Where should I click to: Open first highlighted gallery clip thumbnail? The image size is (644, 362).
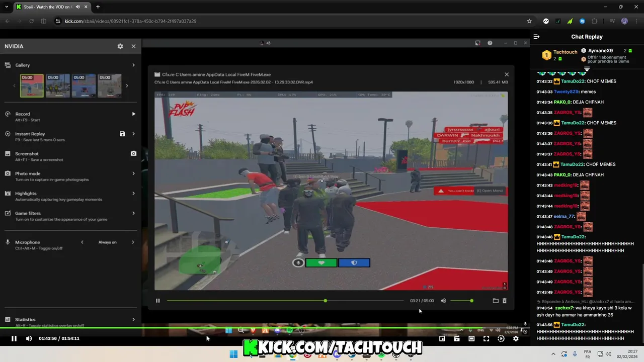32,85
